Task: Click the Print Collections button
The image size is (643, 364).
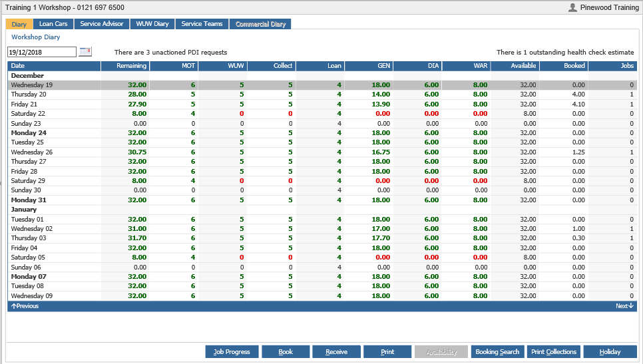Action: 554,351
